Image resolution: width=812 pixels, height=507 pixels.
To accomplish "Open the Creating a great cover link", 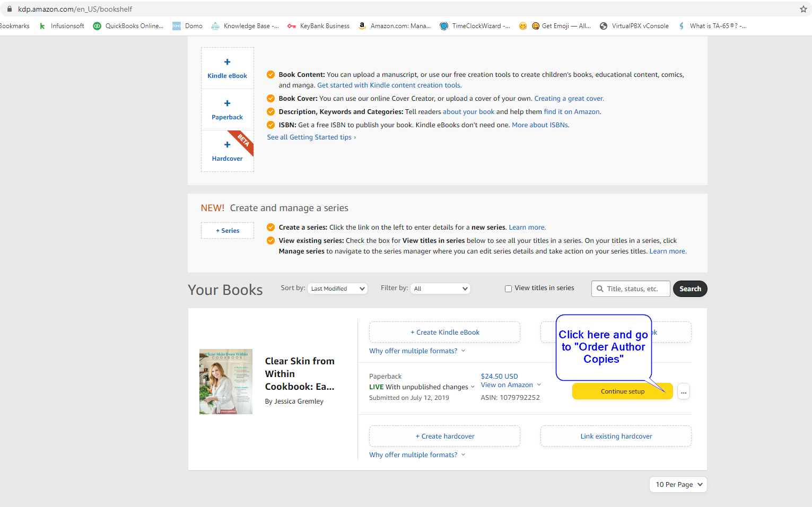I will point(569,99).
